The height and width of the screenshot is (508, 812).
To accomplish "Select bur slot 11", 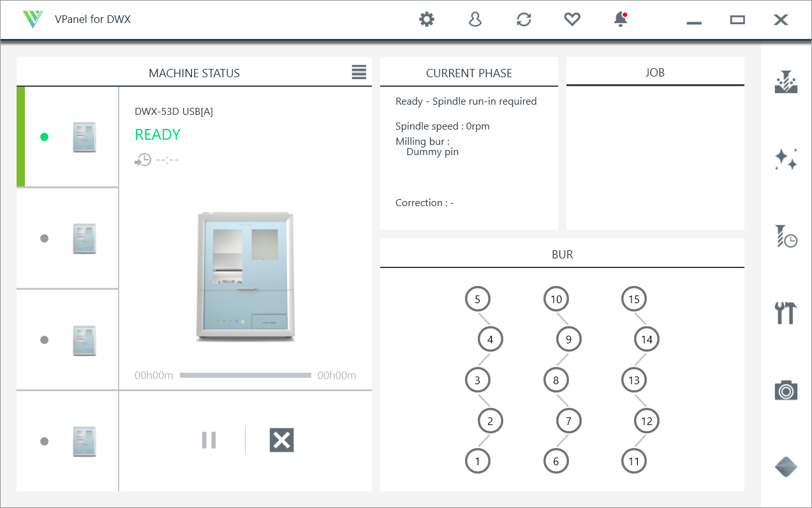I will 634,461.
